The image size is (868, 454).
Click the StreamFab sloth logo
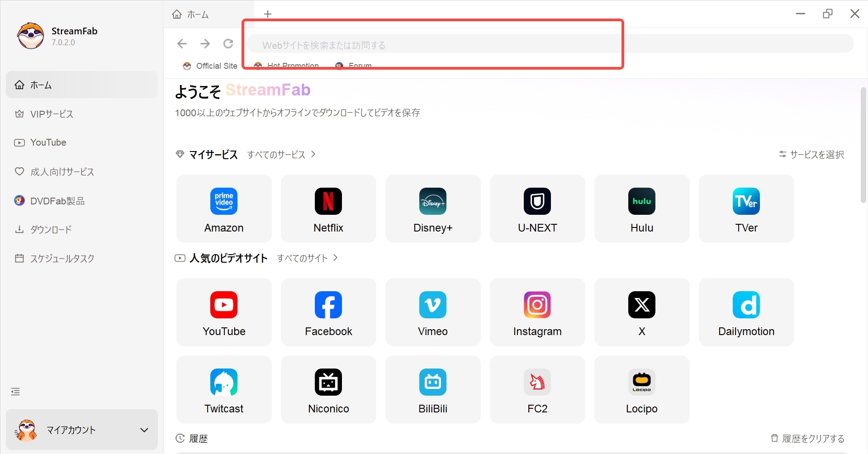[x=31, y=36]
